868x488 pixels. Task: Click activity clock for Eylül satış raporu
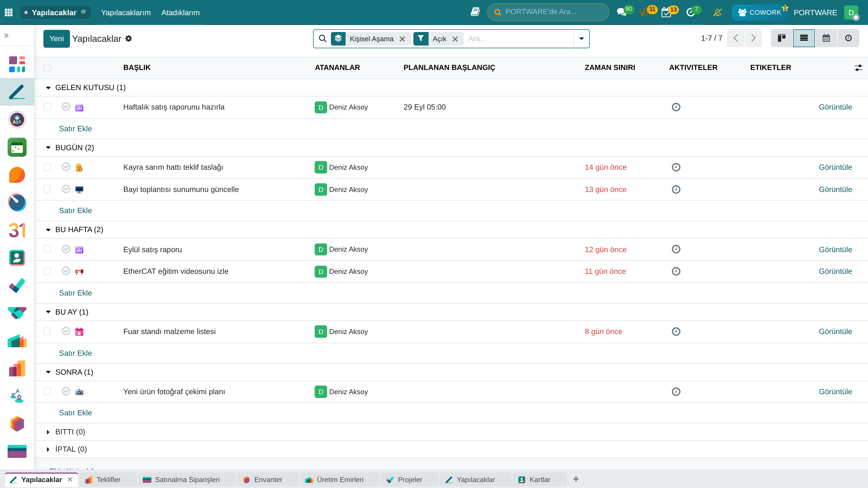676,249
